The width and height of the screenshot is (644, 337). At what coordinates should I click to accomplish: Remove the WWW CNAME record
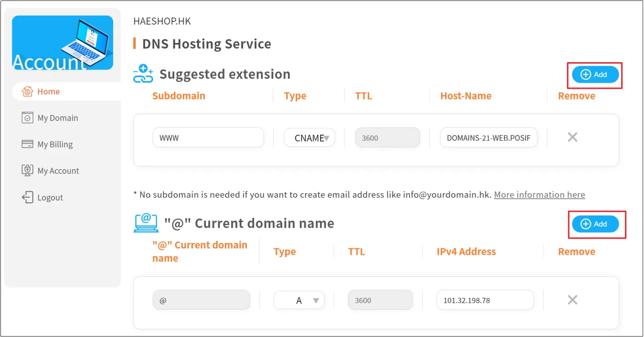click(x=572, y=137)
